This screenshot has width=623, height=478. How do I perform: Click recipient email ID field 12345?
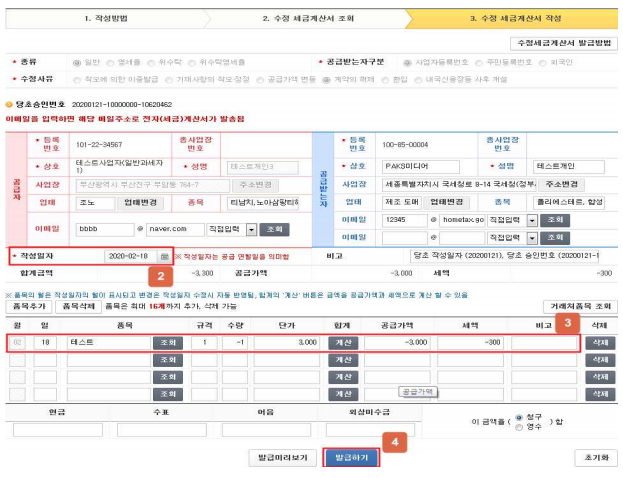pos(404,220)
